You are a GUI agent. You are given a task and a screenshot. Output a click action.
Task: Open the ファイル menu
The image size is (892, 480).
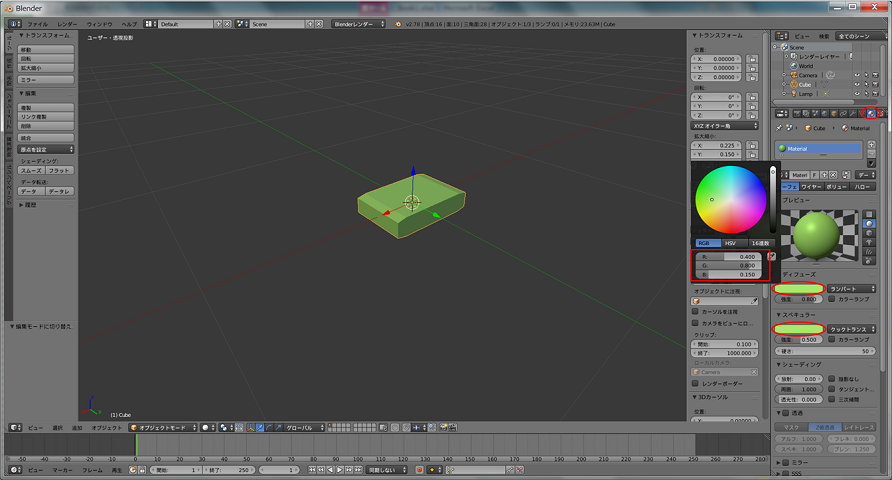(37, 22)
